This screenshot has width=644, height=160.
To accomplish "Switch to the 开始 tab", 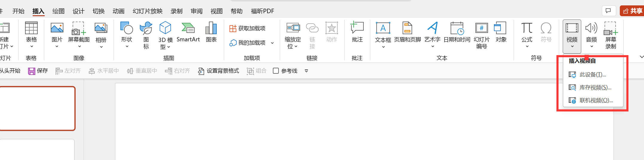I will [18, 11].
